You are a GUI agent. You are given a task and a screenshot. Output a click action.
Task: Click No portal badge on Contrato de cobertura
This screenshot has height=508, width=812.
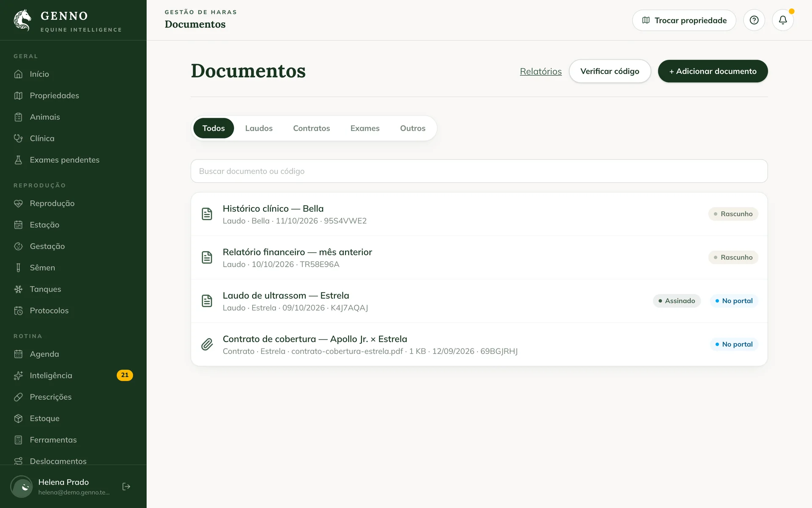click(x=734, y=345)
